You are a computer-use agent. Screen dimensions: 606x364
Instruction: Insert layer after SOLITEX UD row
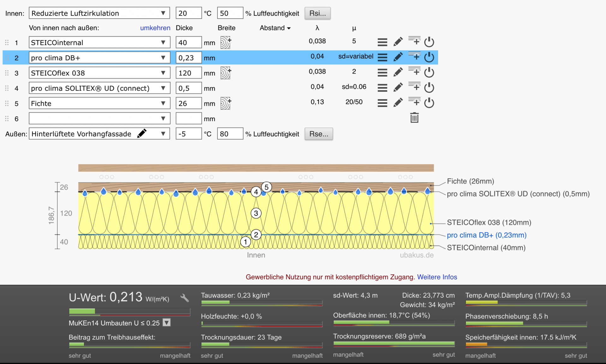point(414,86)
